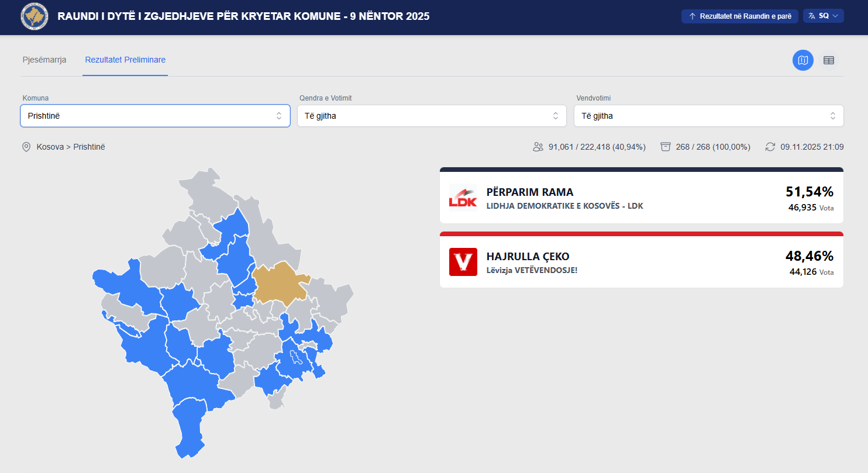The width and height of the screenshot is (868, 473).
Task: Select the highlighted tan Prishtinë map region
Action: tap(278, 284)
